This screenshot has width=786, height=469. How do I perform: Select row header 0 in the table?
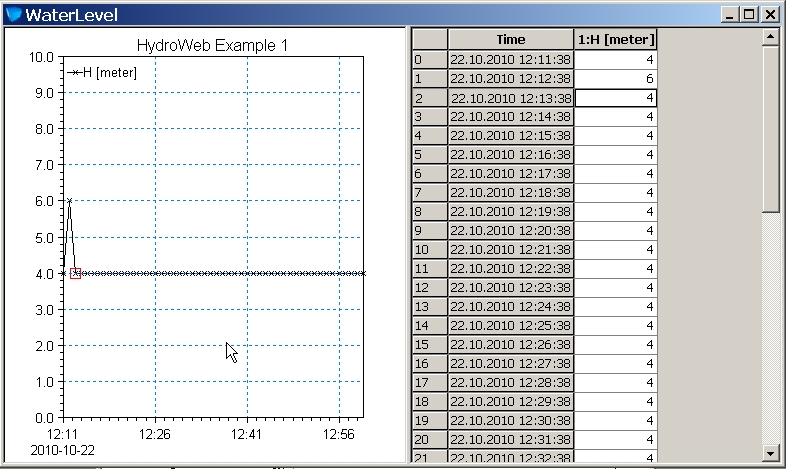(429, 59)
